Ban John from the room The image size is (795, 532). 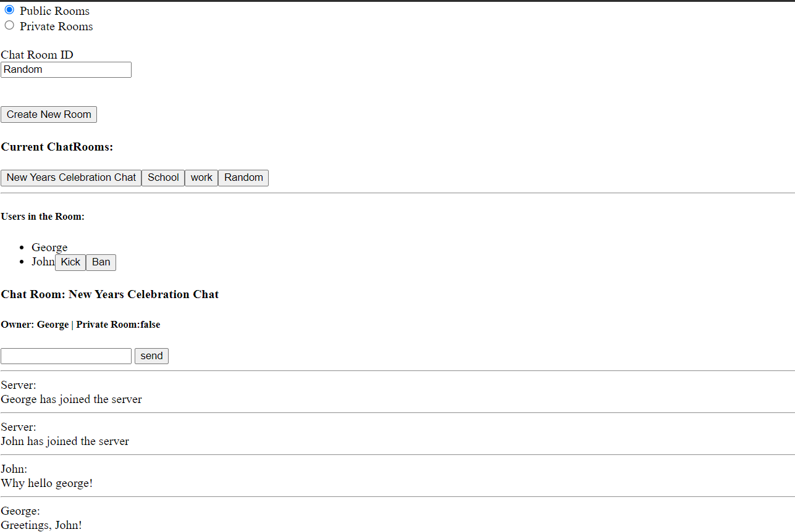pyautogui.click(x=101, y=262)
